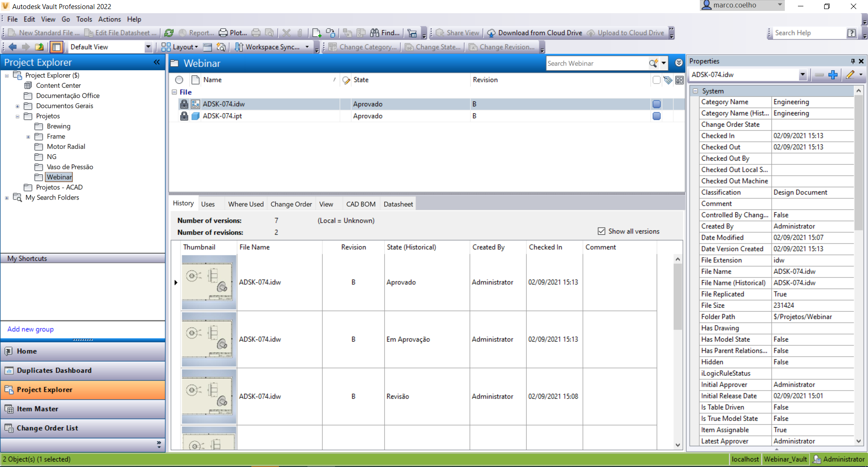Open the Layout dropdown arrow
The height and width of the screenshot is (467, 868).
click(x=196, y=47)
